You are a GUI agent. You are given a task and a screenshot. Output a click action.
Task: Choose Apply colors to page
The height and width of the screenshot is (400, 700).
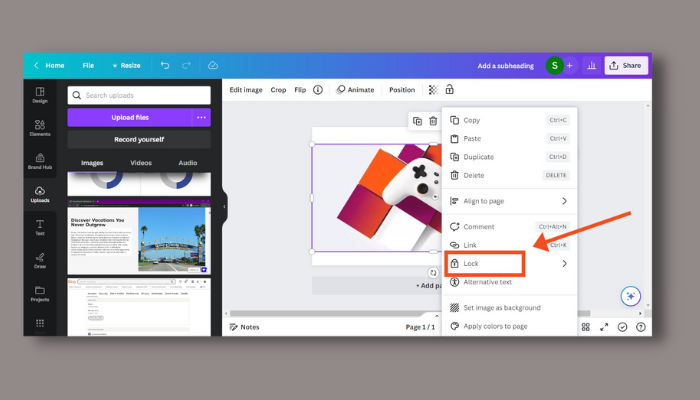pos(509,326)
